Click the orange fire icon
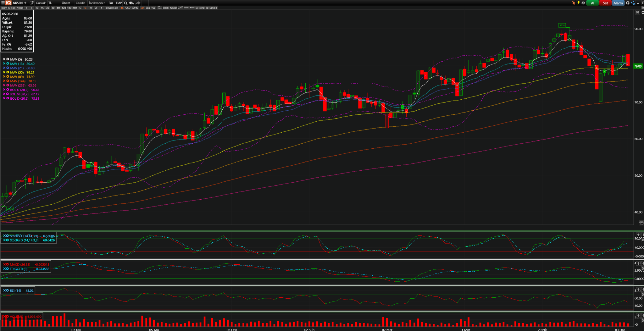The width and height of the screenshot is (644, 331). coord(574,3)
